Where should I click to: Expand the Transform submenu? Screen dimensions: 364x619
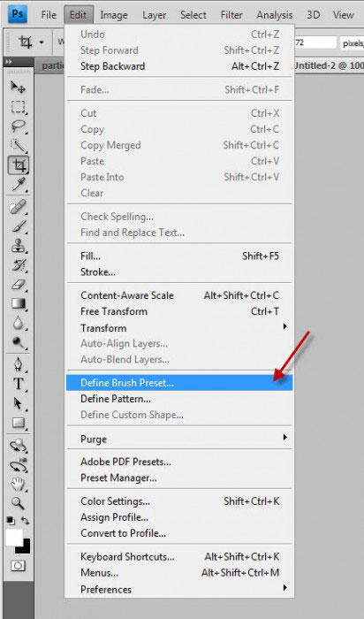point(179,328)
